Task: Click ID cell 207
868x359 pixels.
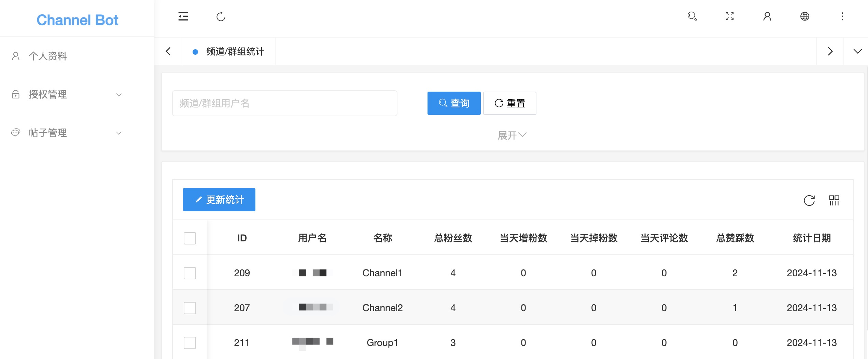Action: pos(242,308)
